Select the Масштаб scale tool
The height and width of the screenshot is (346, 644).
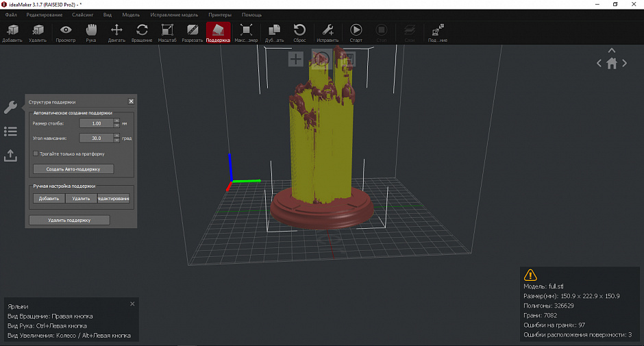(167, 33)
